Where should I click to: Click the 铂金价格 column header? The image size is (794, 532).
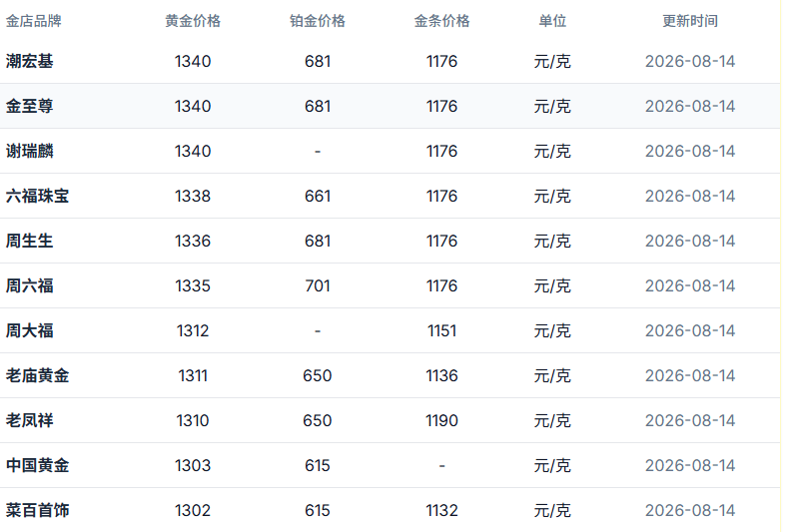click(317, 21)
